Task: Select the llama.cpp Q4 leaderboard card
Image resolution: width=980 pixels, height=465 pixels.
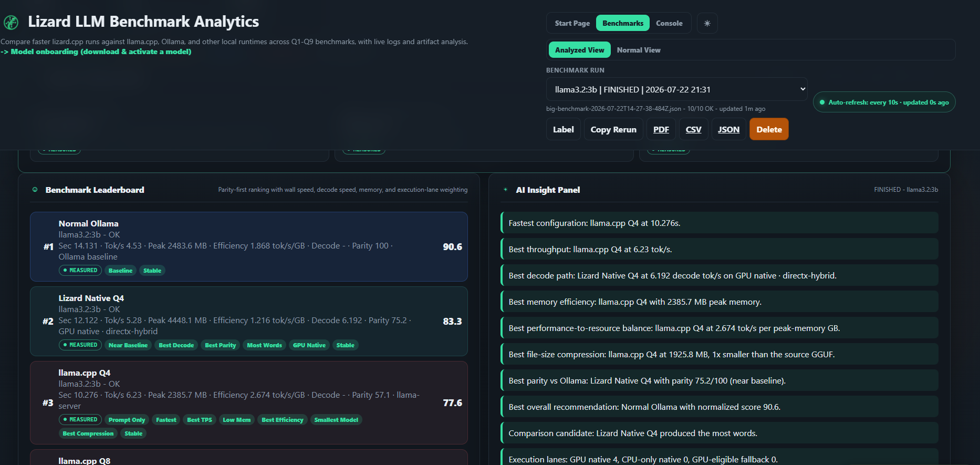Action: tap(248, 402)
